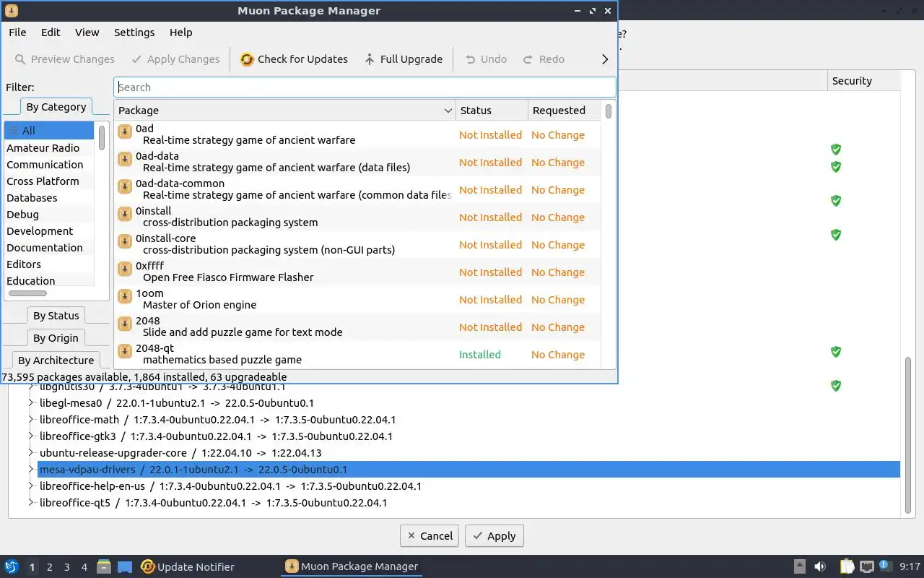Click Apply in Update Notifier window
Viewport: 924px width, 578px height.
[x=494, y=535]
